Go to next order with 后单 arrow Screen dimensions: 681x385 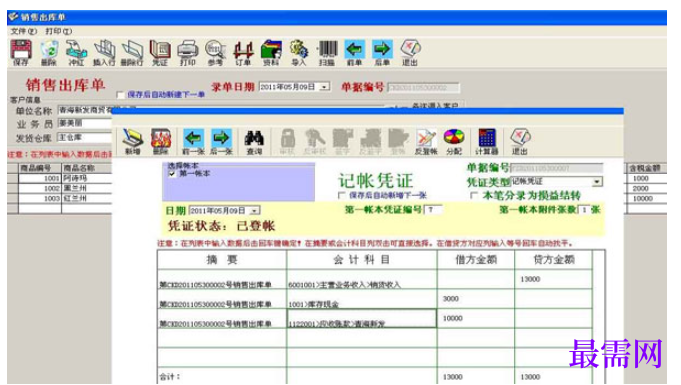[x=382, y=53]
